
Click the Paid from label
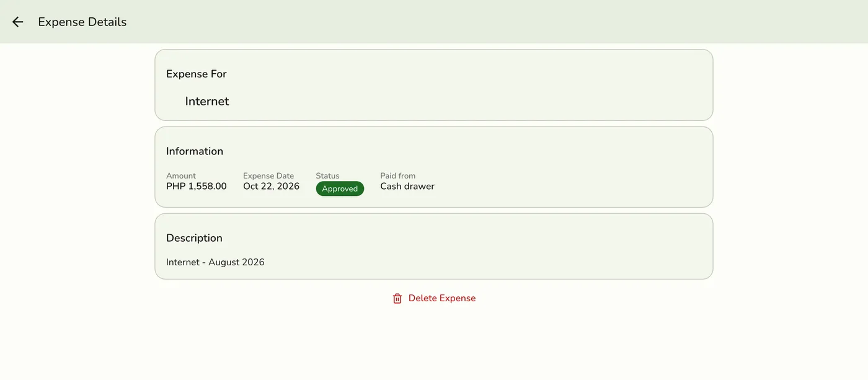point(398,176)
